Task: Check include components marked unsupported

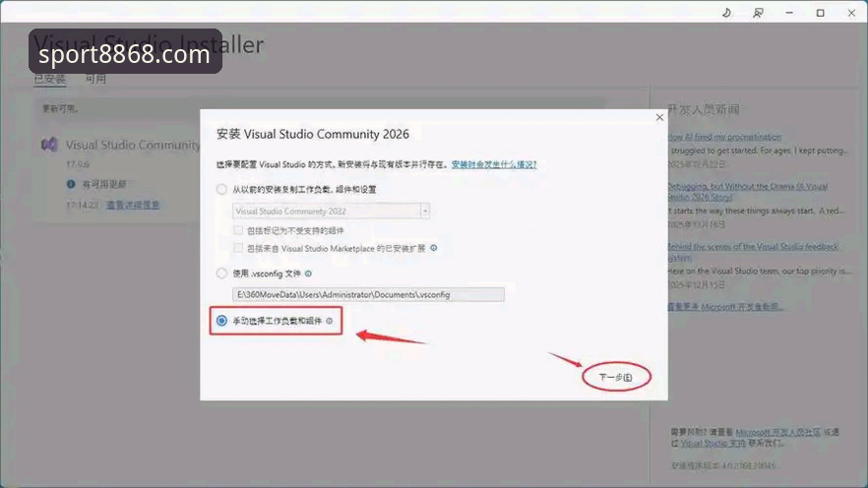Action: pos(238,230)
